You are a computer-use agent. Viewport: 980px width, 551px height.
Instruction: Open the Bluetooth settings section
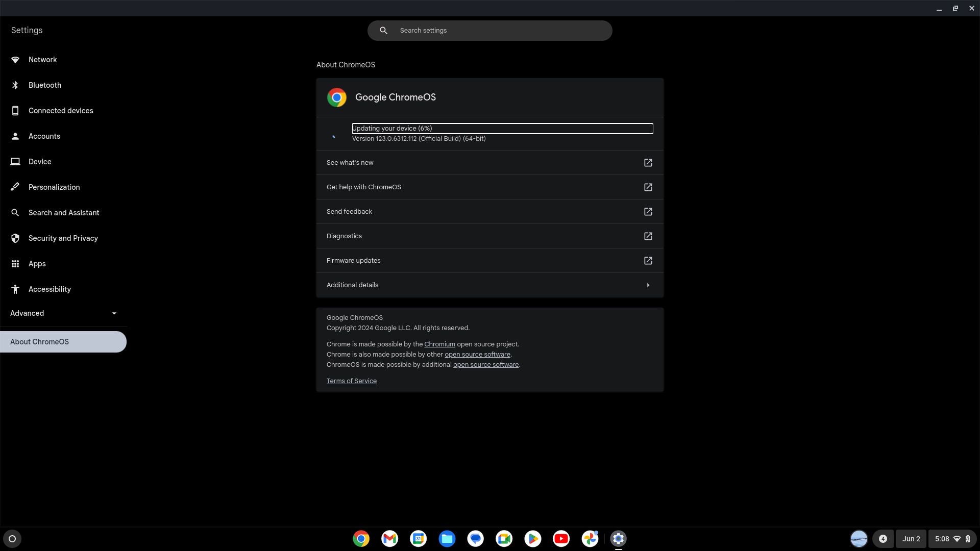point(63,85)
